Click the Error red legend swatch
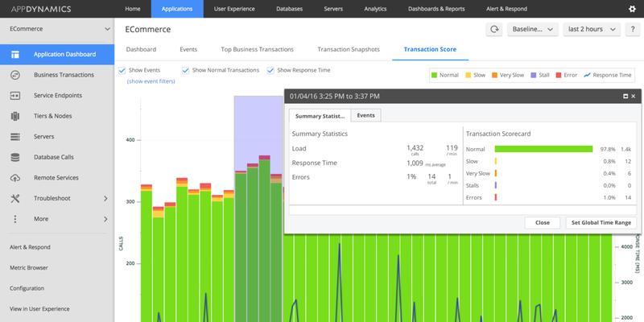644x322 pixels. (x=559, y=75)
